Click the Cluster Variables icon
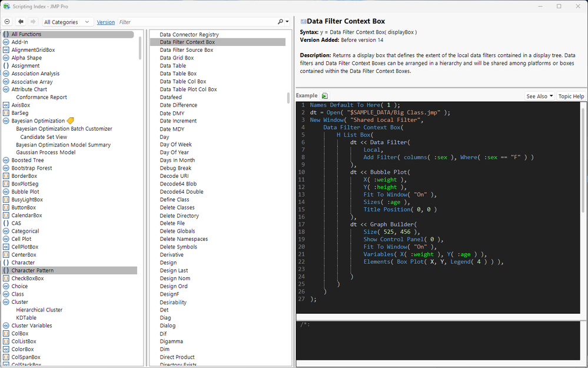 click(6, 326)
